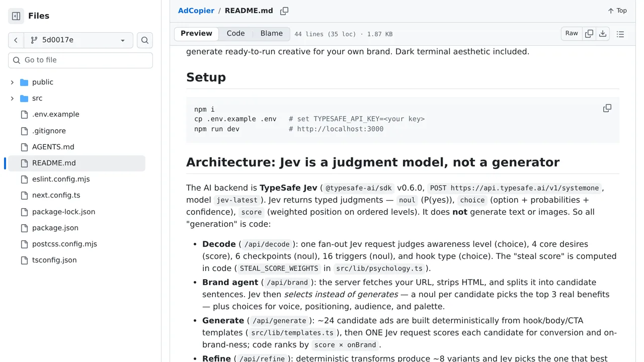Click the @typesafe-ai/sdk inline code
Image resolution: width=644 pixels, height=362 pixels.
point(359,188)
